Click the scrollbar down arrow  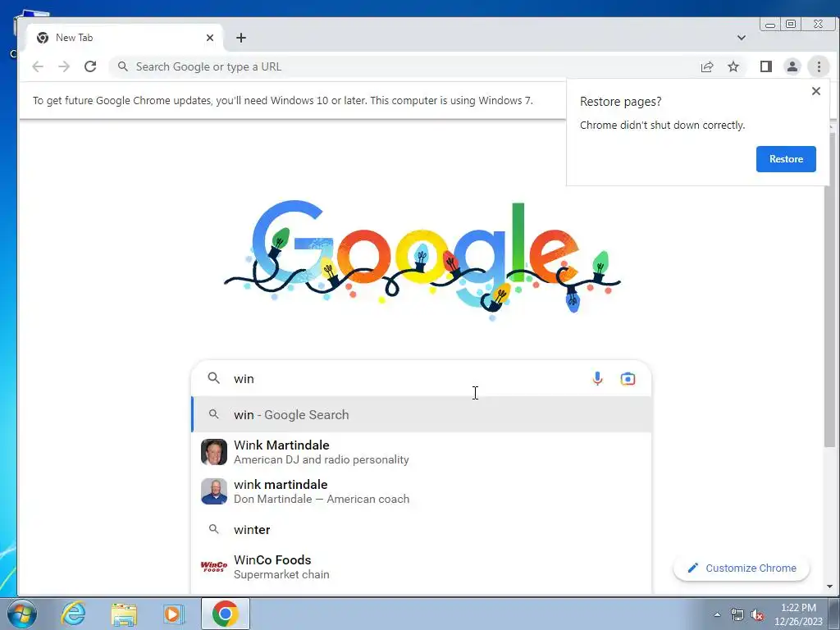pyautogui.click(x=830, y=587)
